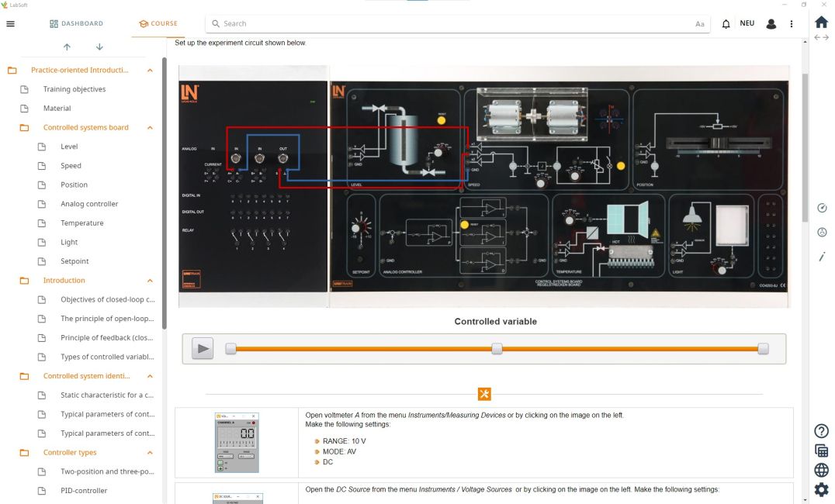Open Training objectives page
Image resolution: width=835 pixels, height=504 pixels.
click(74, 89)
